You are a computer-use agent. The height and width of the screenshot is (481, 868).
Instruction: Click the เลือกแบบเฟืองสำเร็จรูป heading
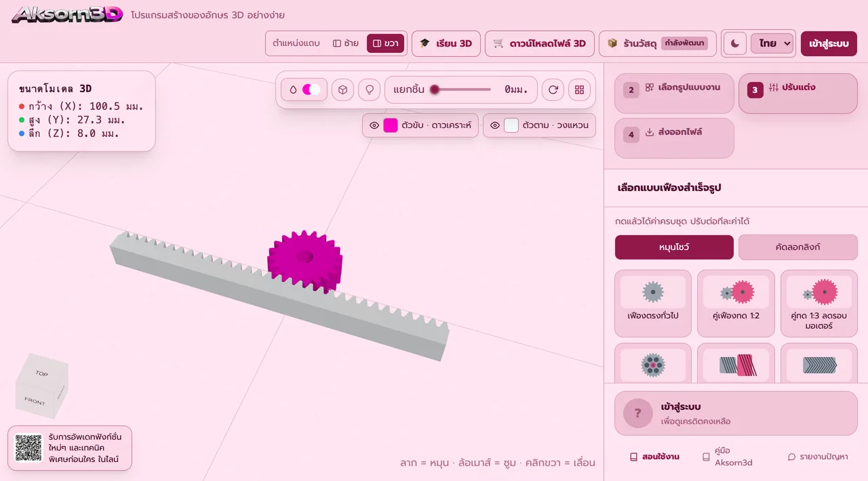pos(669,188)
